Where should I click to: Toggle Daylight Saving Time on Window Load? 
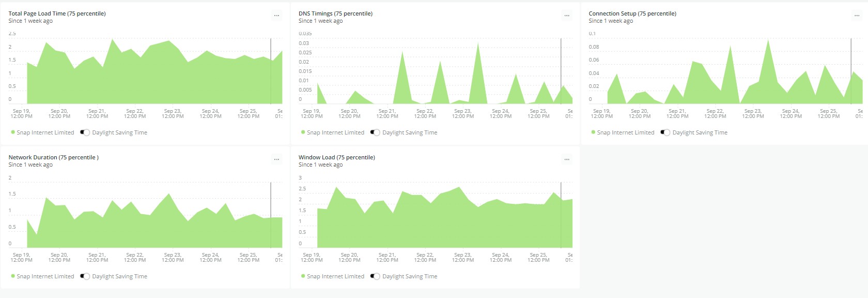coord(375,276)
